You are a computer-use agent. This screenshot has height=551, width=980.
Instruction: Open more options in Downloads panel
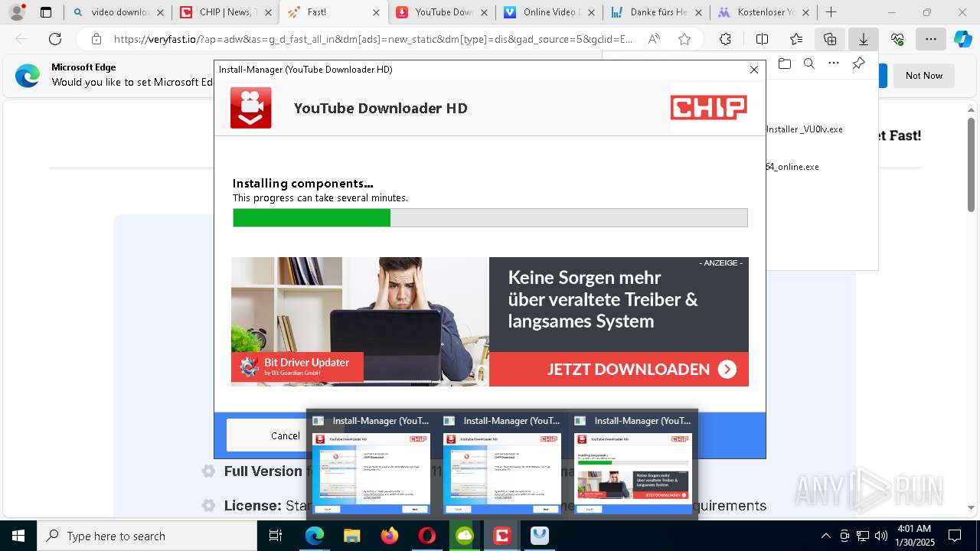point(834,64)
